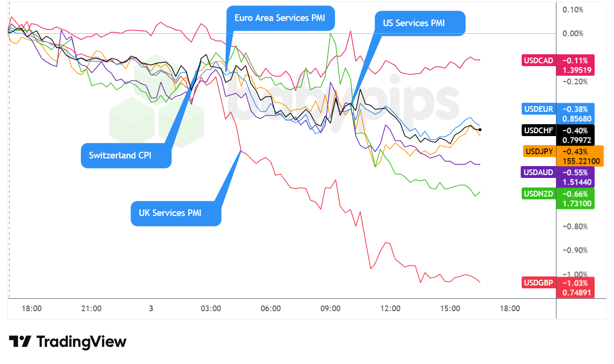The image size is (614, 364).
Task: Click the USDAUD symbol label
Action: tap(538, 172)
